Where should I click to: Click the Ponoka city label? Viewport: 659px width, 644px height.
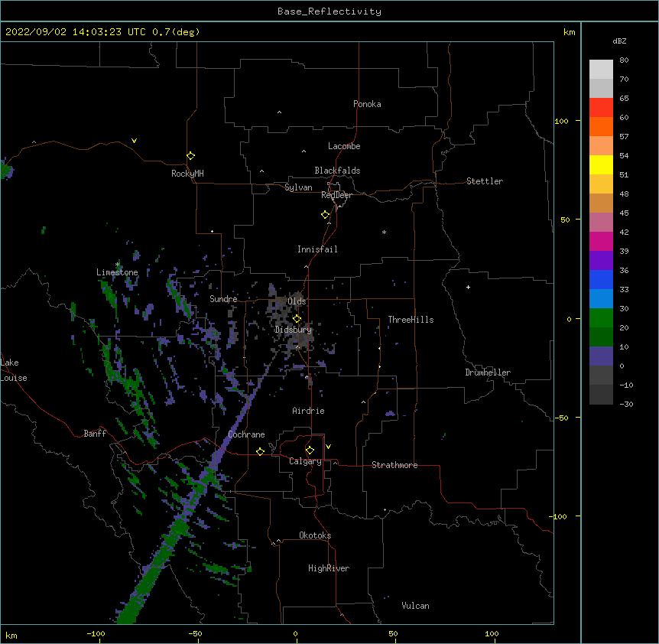click(367, 104)
